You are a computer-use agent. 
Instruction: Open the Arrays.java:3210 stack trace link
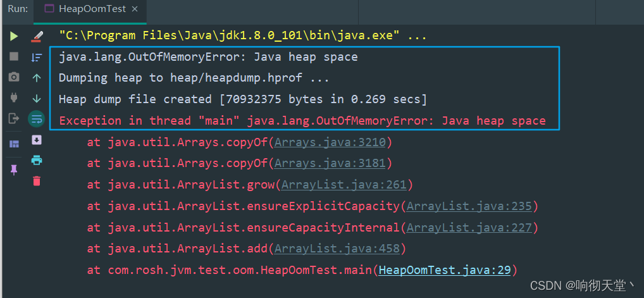pos(331,142)
